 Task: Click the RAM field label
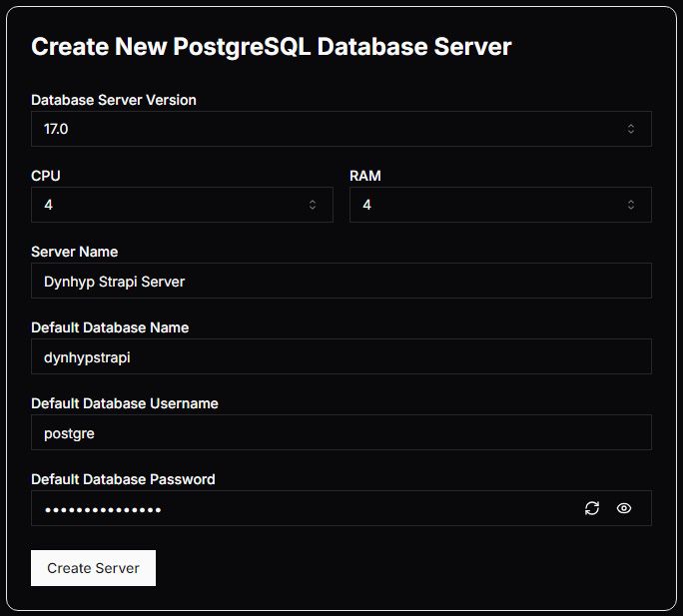365,176
